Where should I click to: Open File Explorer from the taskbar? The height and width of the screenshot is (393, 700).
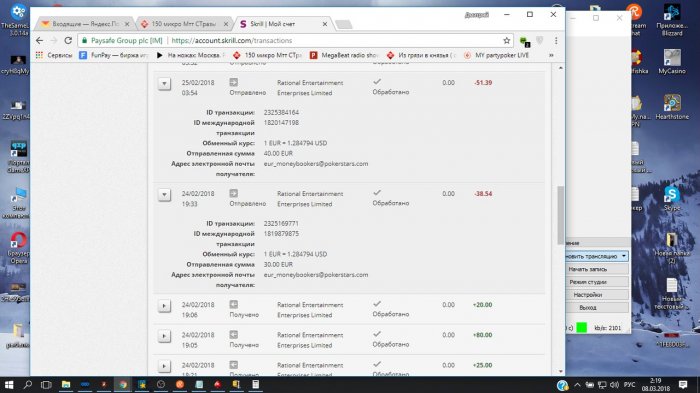[x=66, y=385]
